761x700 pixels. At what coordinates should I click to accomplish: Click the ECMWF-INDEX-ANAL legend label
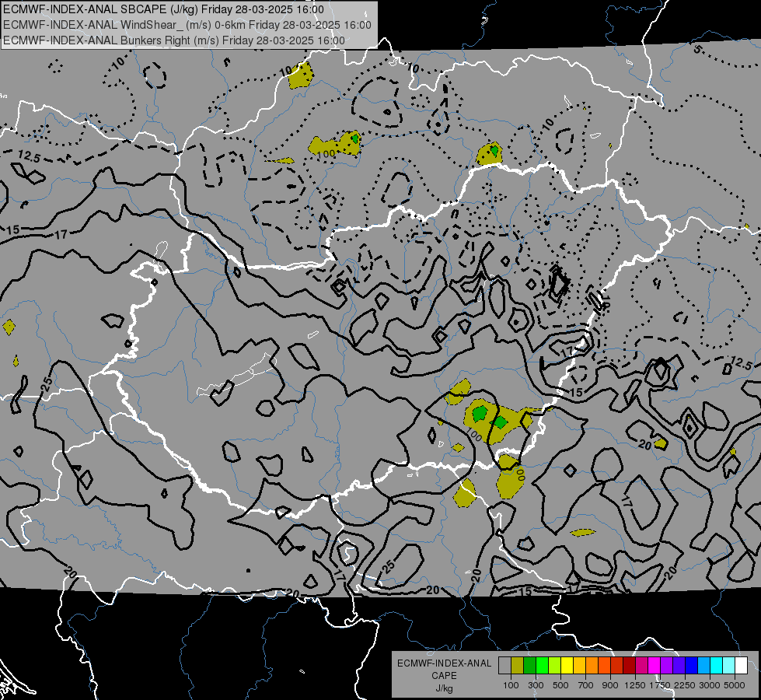tap(444, 663)
